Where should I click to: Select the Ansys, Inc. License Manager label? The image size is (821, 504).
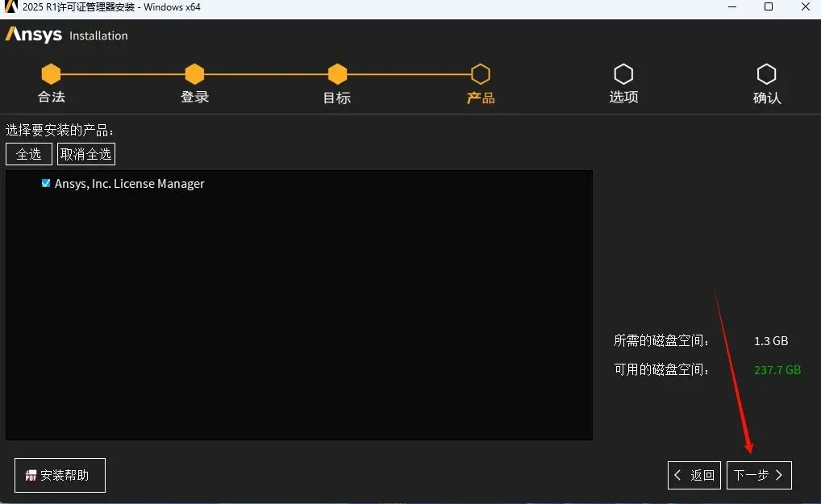pyautogui.click(x=129, y=184)
